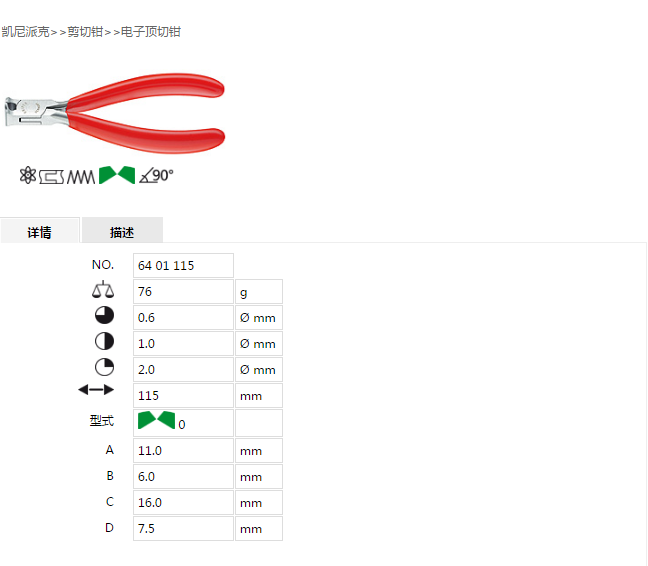Click the 90° angle icon
The height and width of the screenshot is (566, 648).
coord(156,176)
